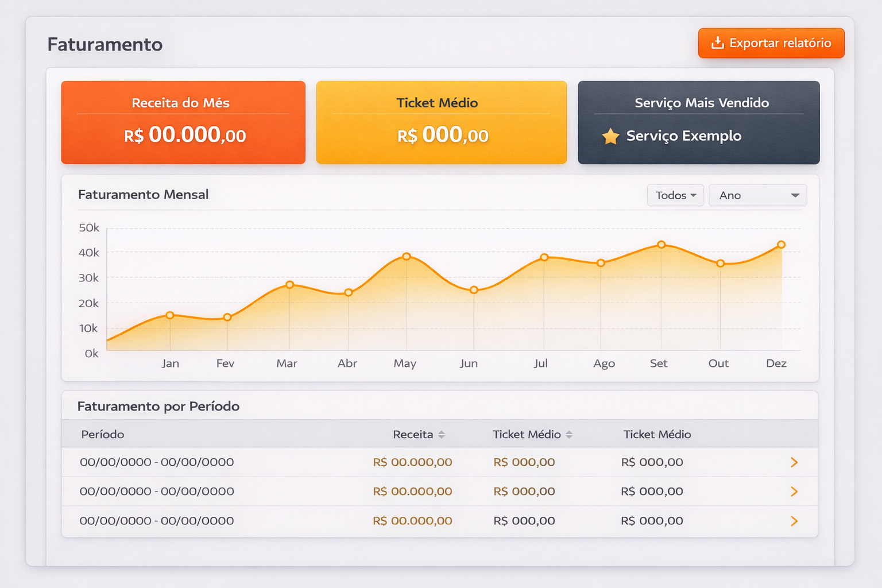The image size is (882, 588).
Task: Open the Todos filter dropdown
Action: point(675,195)
